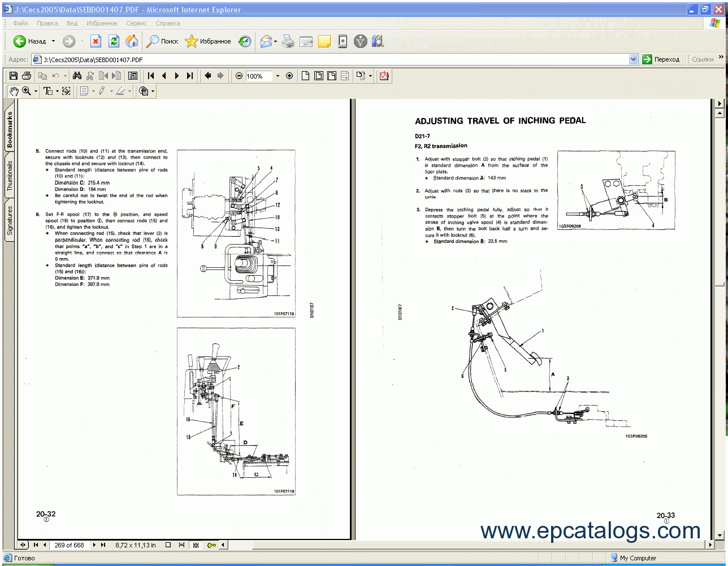This screenshot has height=566, width=728.
Task: Open the zoom percentage dropdown arrow
Action: (278, 76)
